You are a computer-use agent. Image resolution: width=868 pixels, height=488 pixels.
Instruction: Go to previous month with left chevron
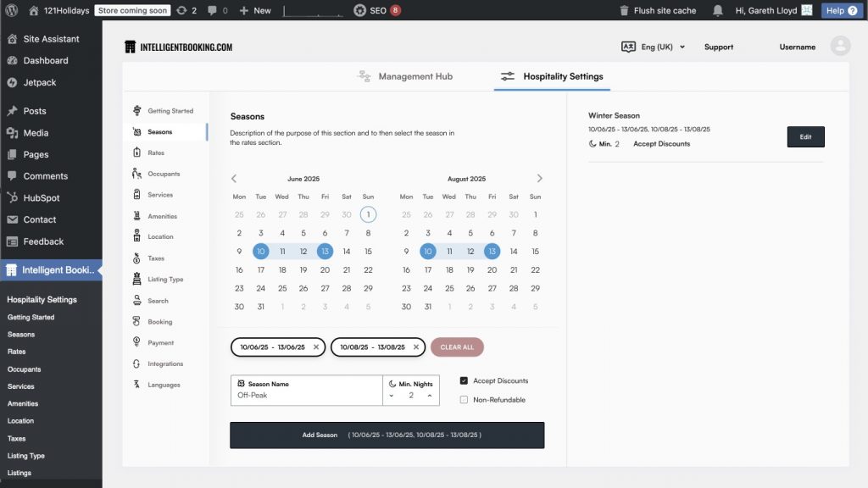coord(235,179)
